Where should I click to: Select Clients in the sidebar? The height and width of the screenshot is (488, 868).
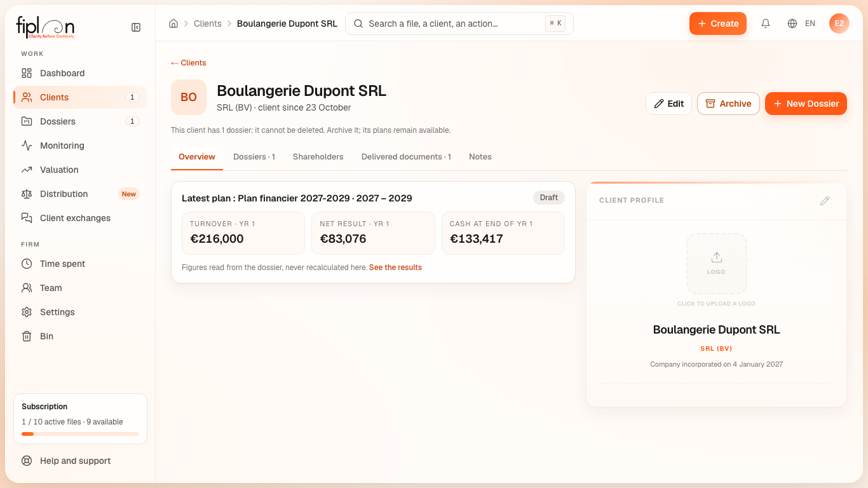click(x=80, y=97)
